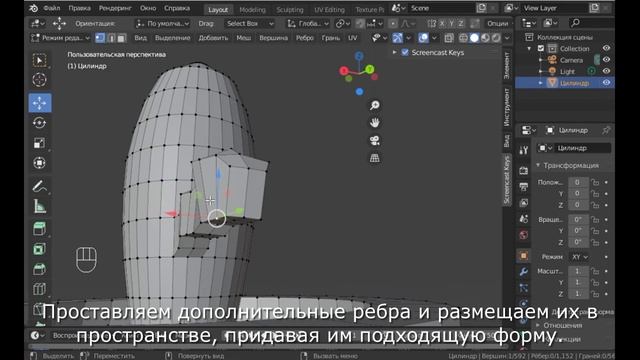640x360 pixels.
Task: Pick the Annotate pencil tool
Action: coord(40,186)
